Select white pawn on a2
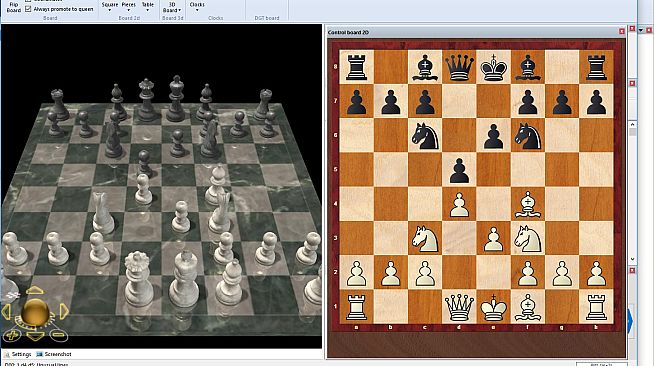 [357, 272]
